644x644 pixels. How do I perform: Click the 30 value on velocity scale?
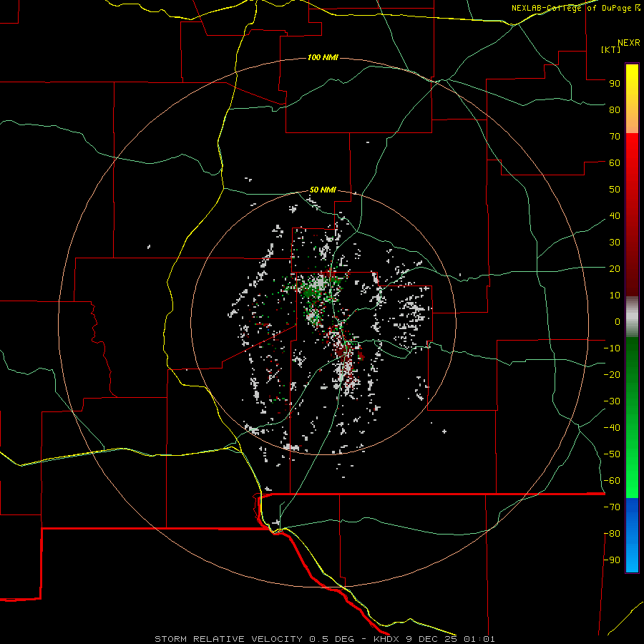coord(615,243)
